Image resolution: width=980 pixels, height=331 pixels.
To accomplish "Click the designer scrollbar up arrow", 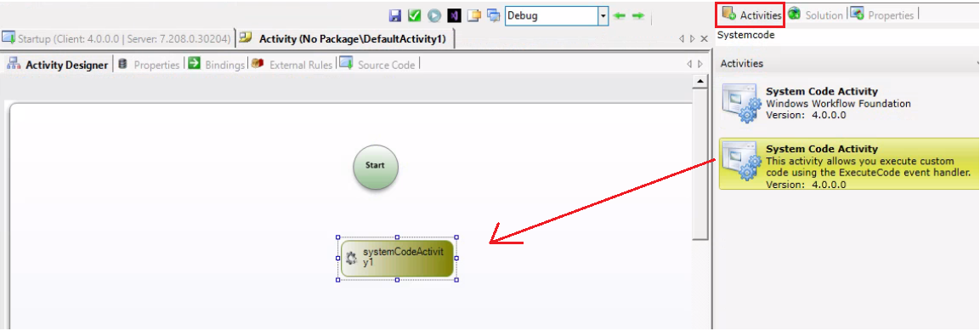I will coord(700,82).
